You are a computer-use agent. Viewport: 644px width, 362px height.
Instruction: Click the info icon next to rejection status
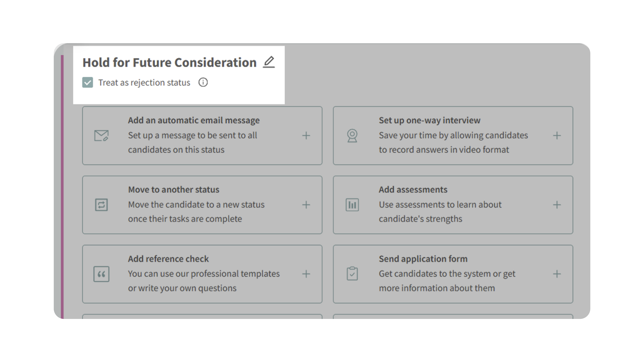point(203,82)
